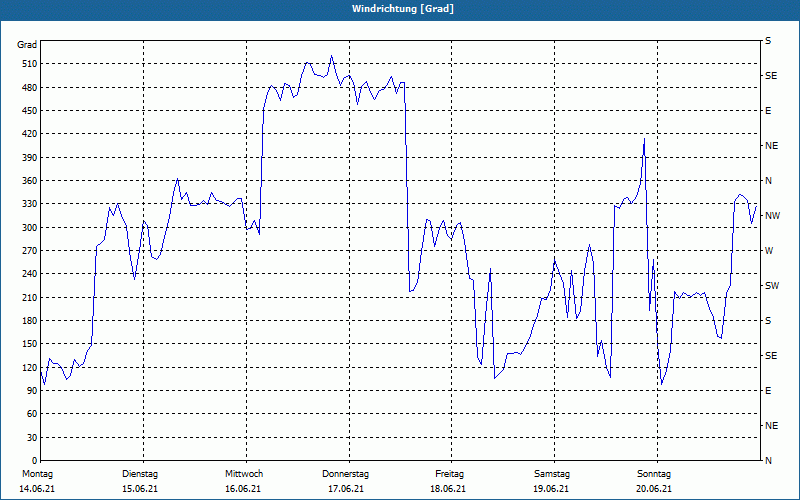This screenshot has height=500, width=800.
Task: Select the NE compass label level with 390
Action: (x=772, y=146)
